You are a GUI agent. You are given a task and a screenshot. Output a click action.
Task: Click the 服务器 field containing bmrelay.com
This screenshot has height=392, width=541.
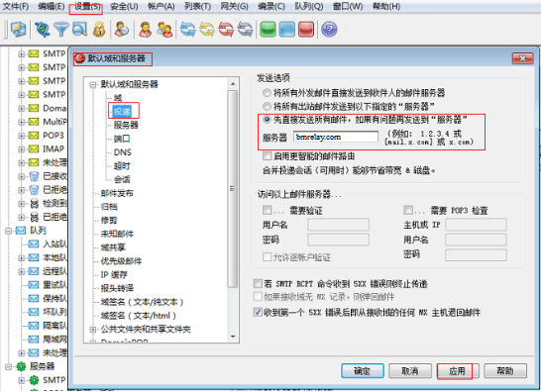pos(336,137)
